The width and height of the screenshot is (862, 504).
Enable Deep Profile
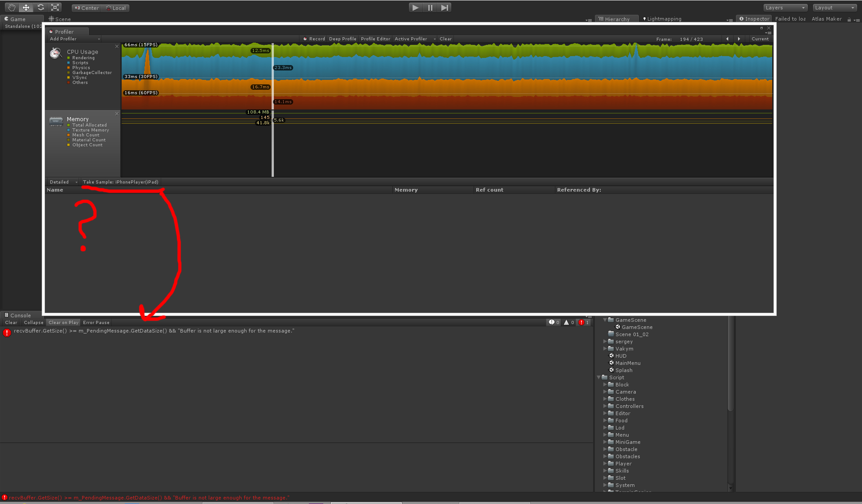point(343,39)
